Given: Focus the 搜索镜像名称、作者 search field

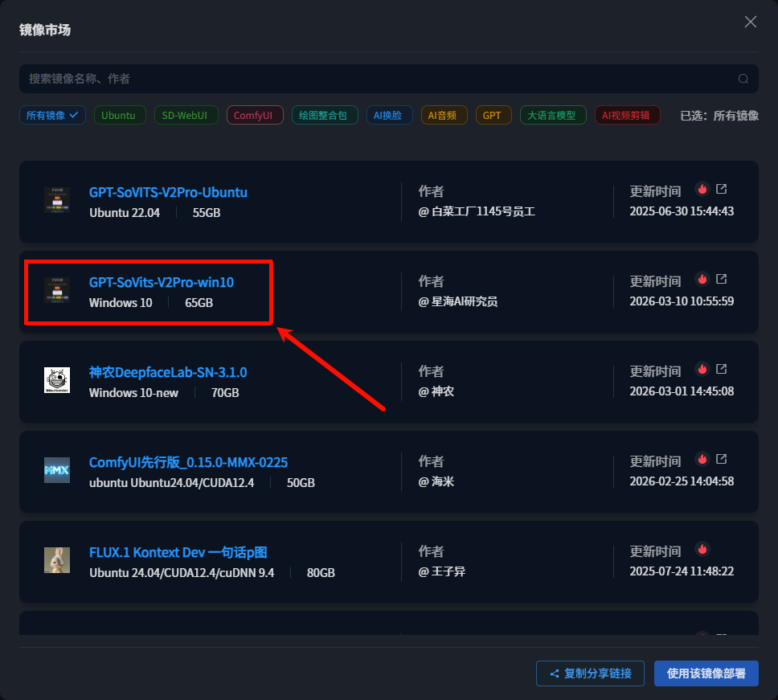Looking at the screenshot, I should [x=388, y=79].
